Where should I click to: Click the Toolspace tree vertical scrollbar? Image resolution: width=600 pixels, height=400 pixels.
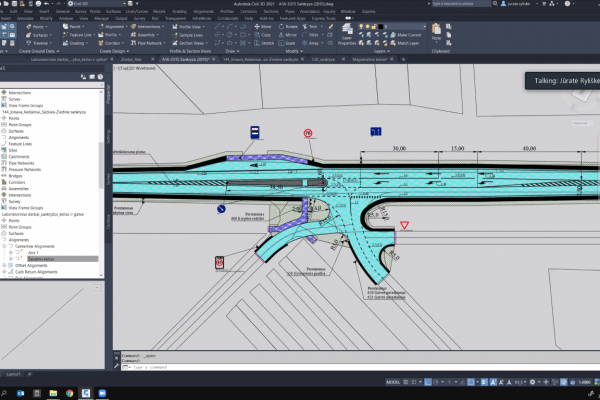[x=101, y=165]
